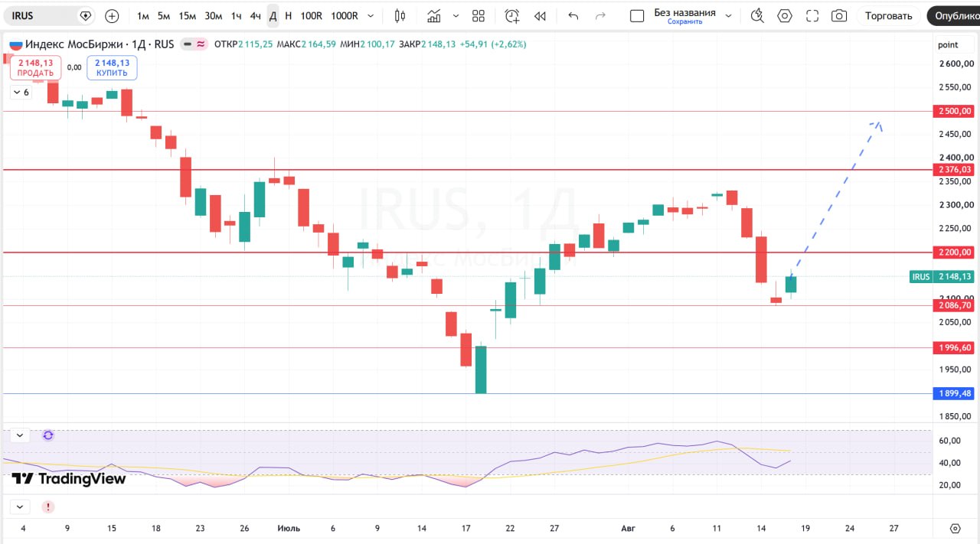The height and width of the screenshot is (544, 980).
Task: Collapse the RSI indicator pane chevron
Action: coord(20,435)
